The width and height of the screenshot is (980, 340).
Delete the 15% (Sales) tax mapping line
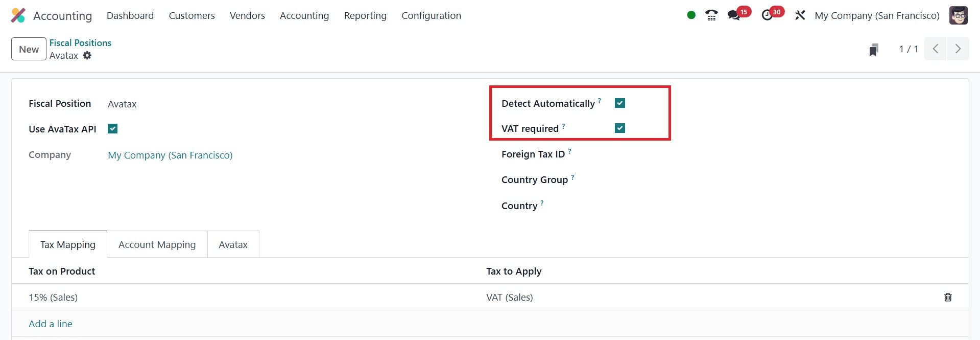coord(948,297)
